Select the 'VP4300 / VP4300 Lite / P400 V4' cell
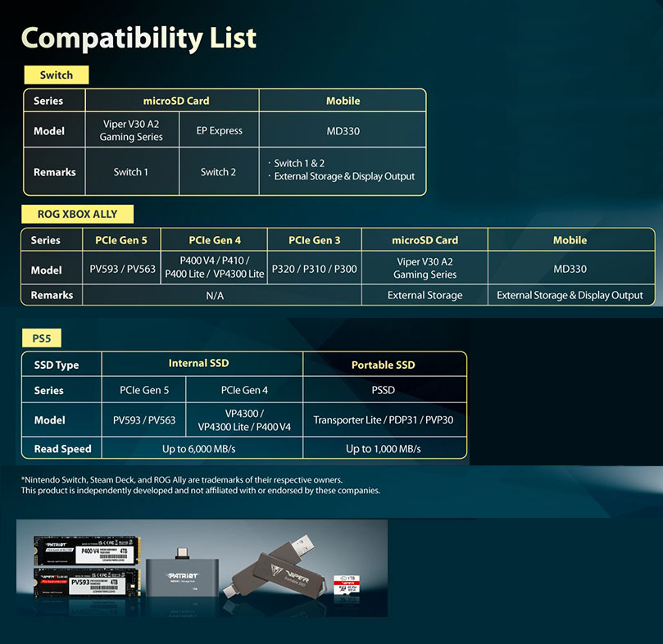663x644 pixels. click(x=244, y=420)
